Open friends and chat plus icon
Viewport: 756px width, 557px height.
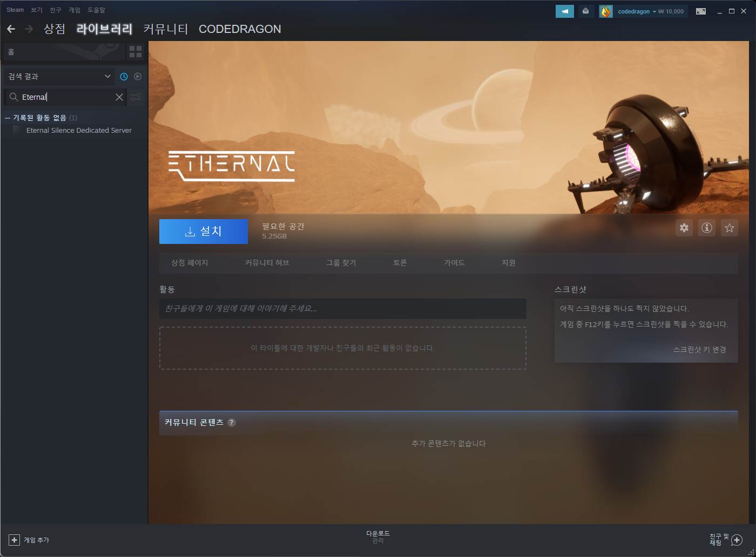(737, 540)
